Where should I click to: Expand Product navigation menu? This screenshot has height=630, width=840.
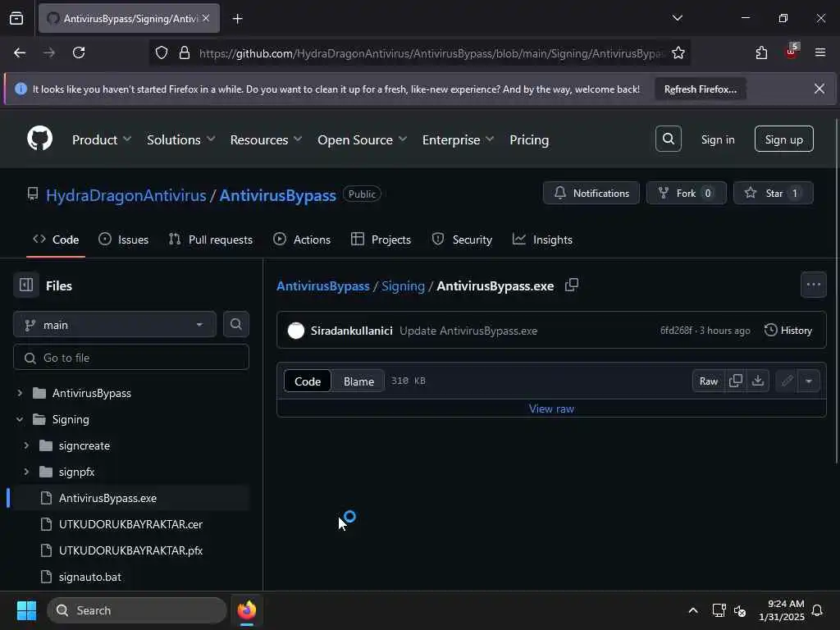(x=101, y=139)
